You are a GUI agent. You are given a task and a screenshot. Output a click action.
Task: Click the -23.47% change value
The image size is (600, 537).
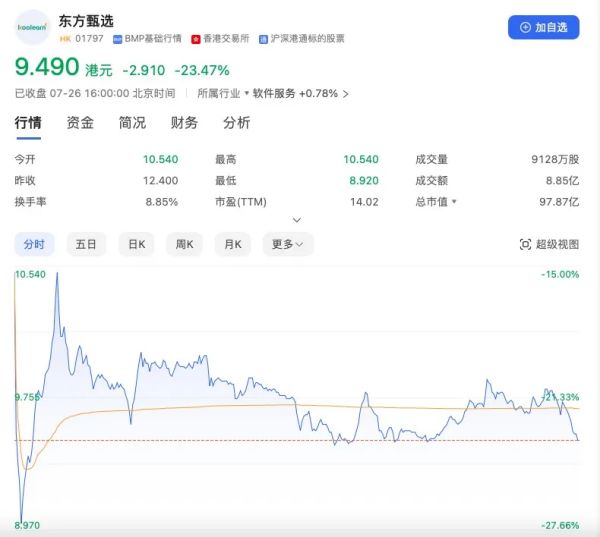tap(202, 70)
